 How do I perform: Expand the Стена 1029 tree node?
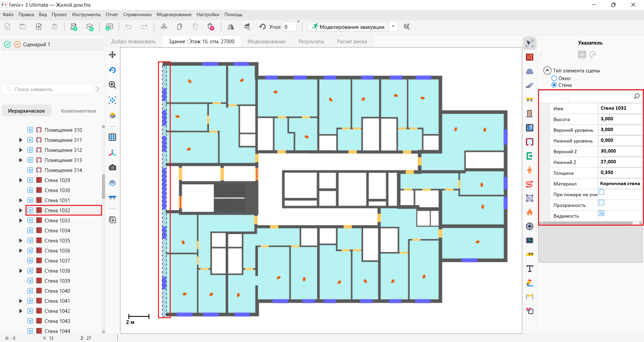21,180
